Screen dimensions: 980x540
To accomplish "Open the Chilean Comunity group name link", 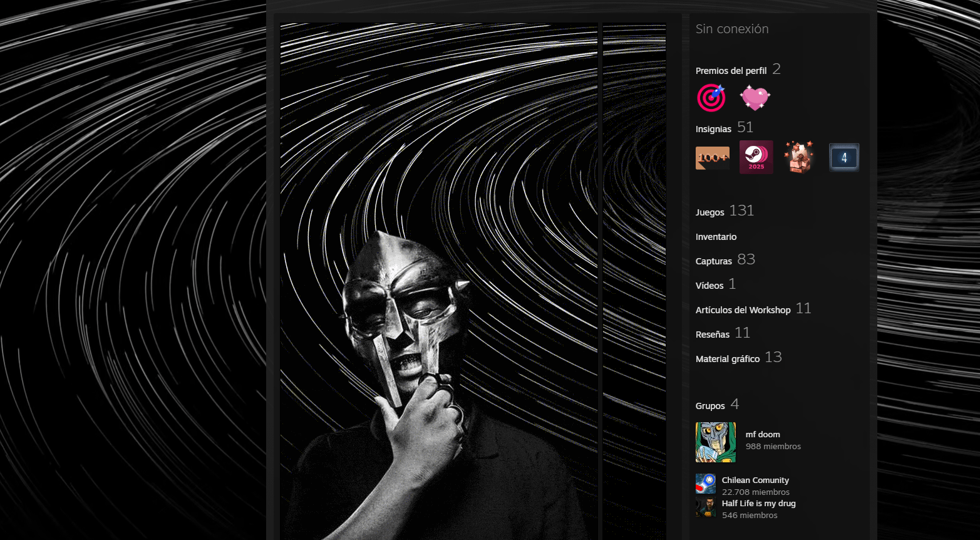I will 755,480.
